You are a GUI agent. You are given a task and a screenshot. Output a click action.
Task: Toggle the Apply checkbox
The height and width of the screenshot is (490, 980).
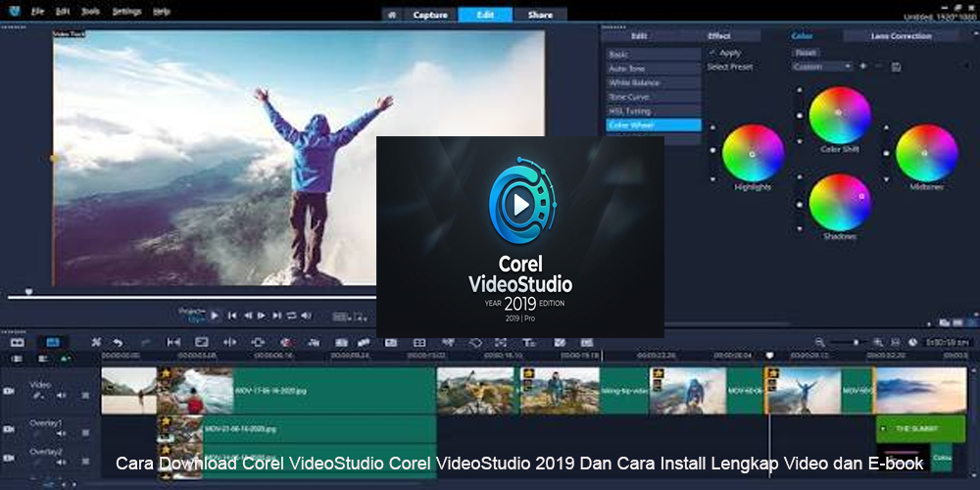[711, 53]
